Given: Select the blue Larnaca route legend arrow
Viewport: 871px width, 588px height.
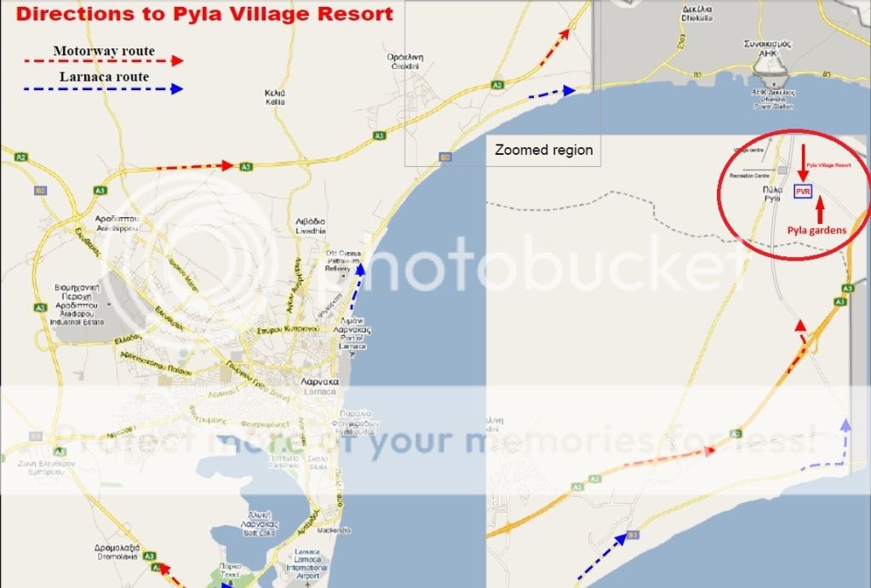Looking at the screenshot, I should [x=103, y=88].
